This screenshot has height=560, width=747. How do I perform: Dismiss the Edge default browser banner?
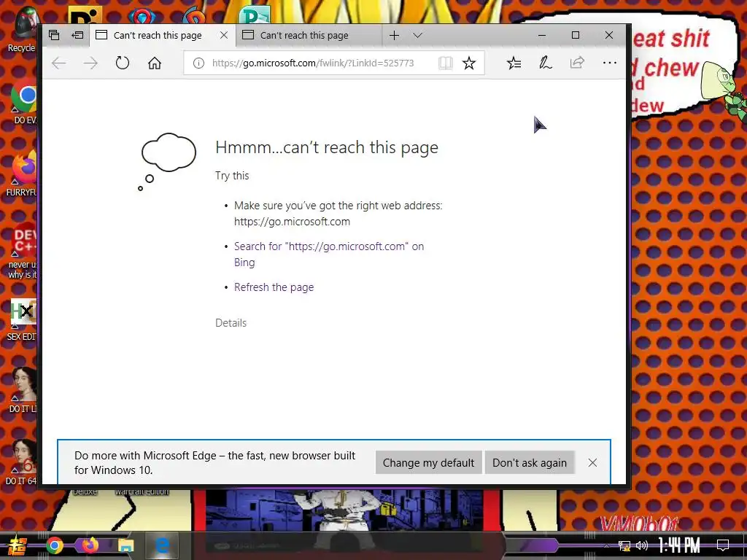point(592,463)
